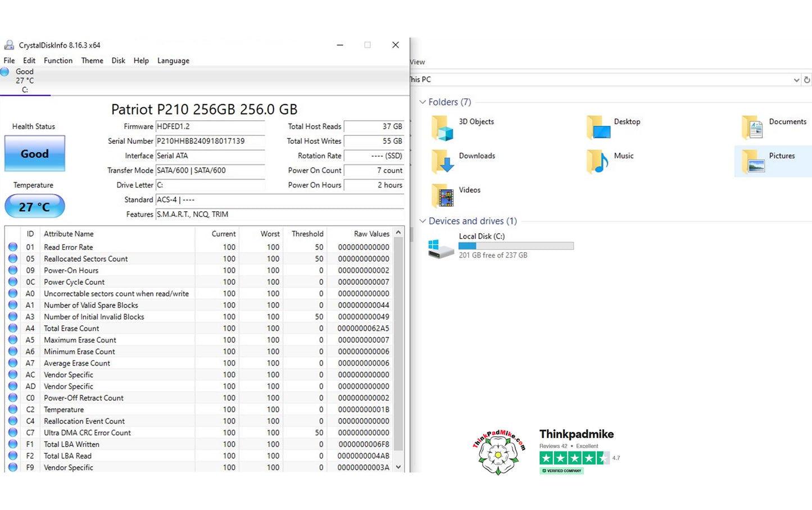
Task: Click the Local Disk (C:) usage bar
Action: [516, 246]
